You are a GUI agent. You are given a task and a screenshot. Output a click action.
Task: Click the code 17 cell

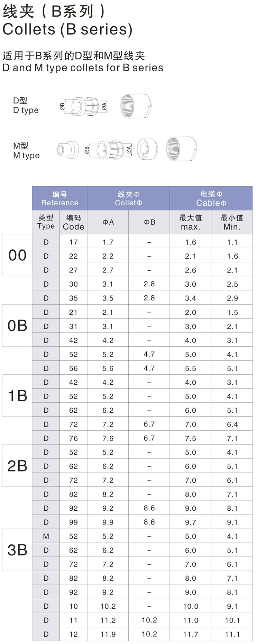pos(73,242)
